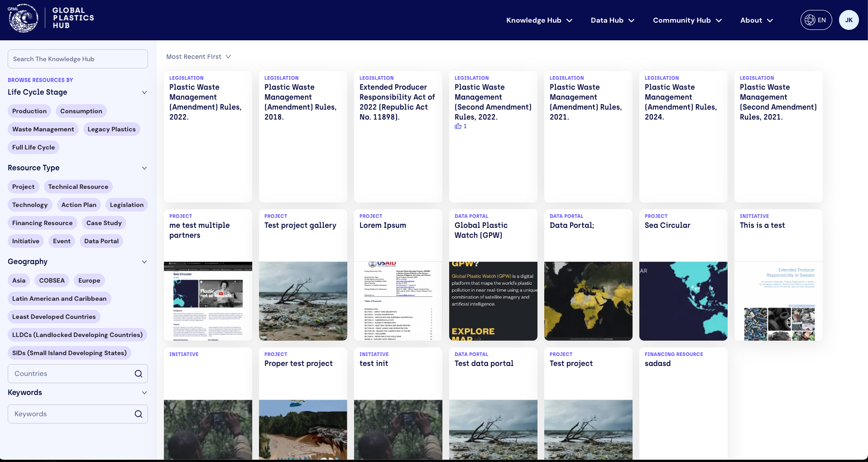Click the Search The Knowledge Hub field
This screenshot has height=462, width=868.
[x=78, y=59]
